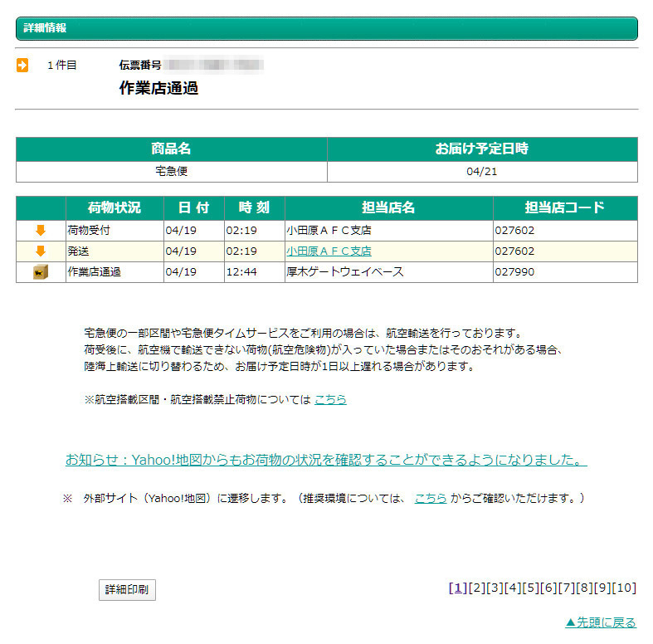Viewport: 653px width, 644px height.
Task: Click 027602 code in the 荷物受付 row
Action: pyautogui.click(x=514, y=231)
